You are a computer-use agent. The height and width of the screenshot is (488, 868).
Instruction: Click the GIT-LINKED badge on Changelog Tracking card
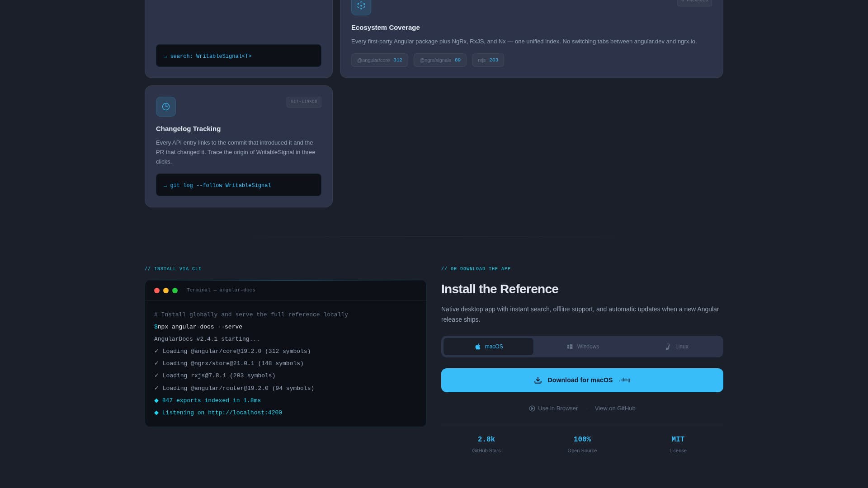pos(304,102)
